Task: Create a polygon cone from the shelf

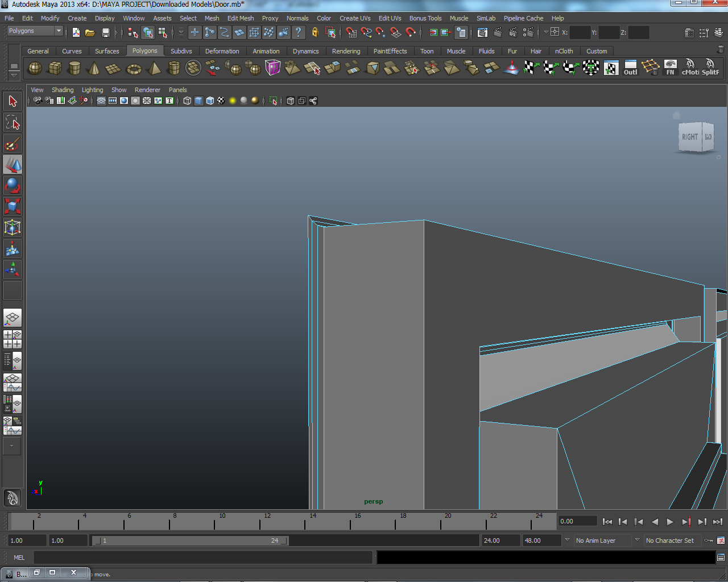Action: coord(94,69)
